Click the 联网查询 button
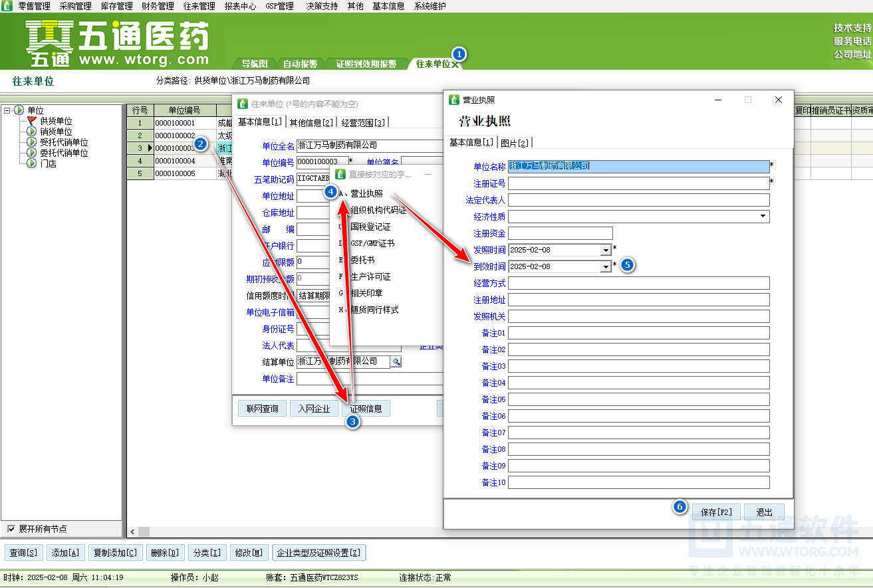This screenshot has width=873, height=588. 262,409
